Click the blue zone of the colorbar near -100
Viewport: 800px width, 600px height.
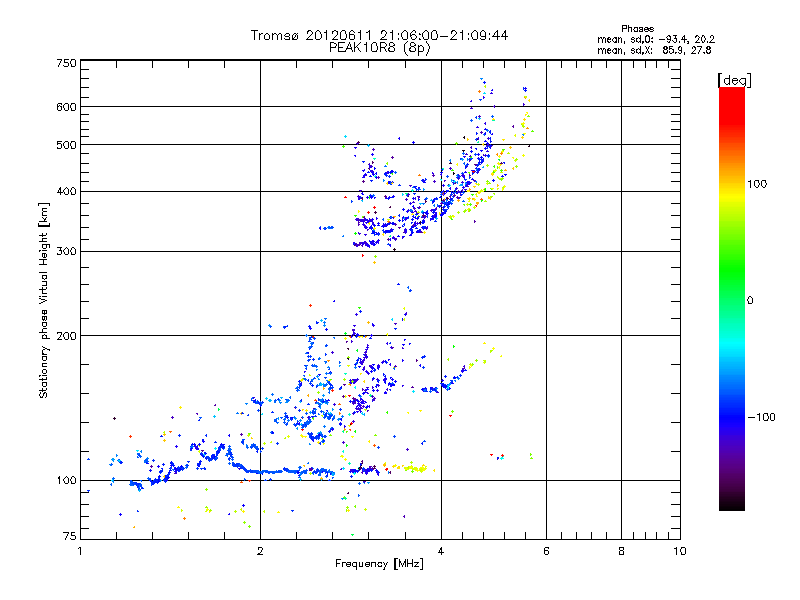pos(732,417)
